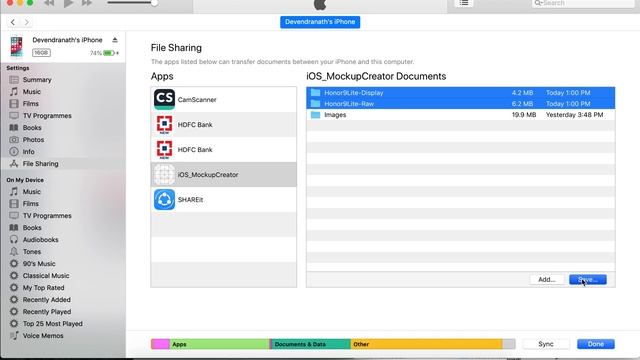The image size is (640, 360).
Task: Open Voice Memos in sidebar
Action: (43, 336)
